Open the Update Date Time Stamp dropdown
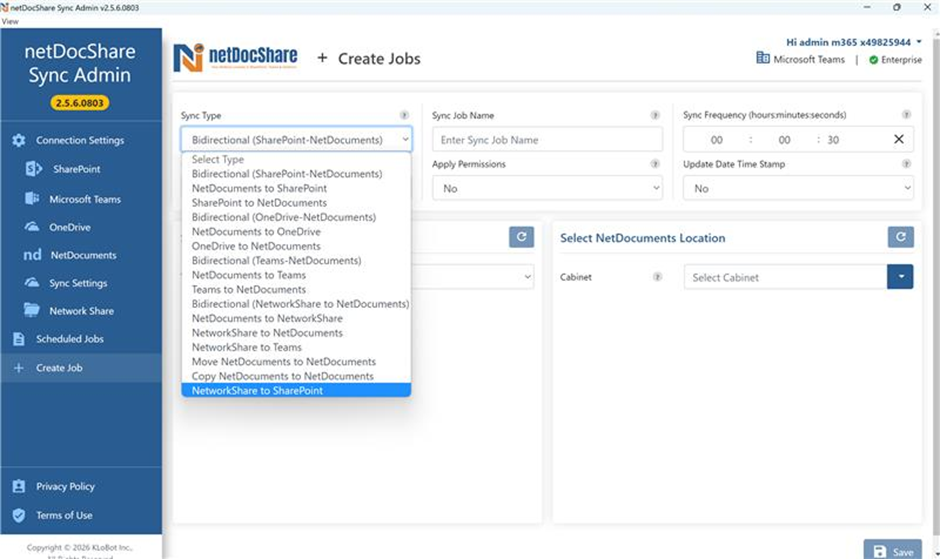940x559 pixels. (798, 188)
